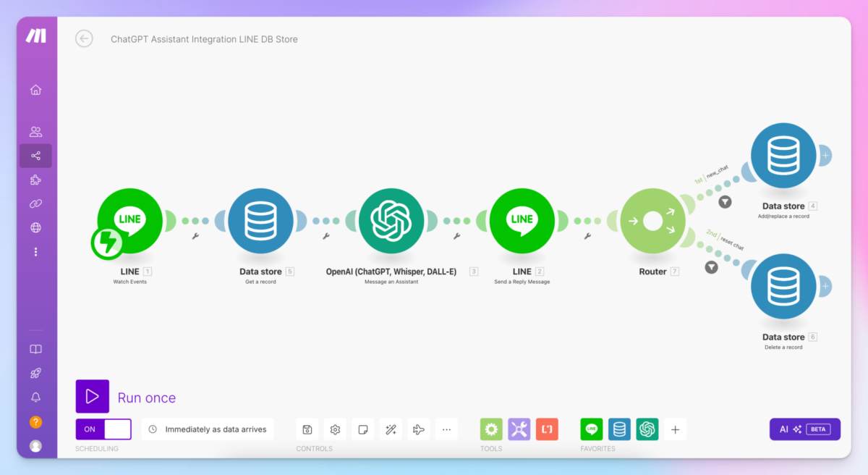The image size is (868, 475).
Task: Open the Router module
Action: [x=652, y=221]
